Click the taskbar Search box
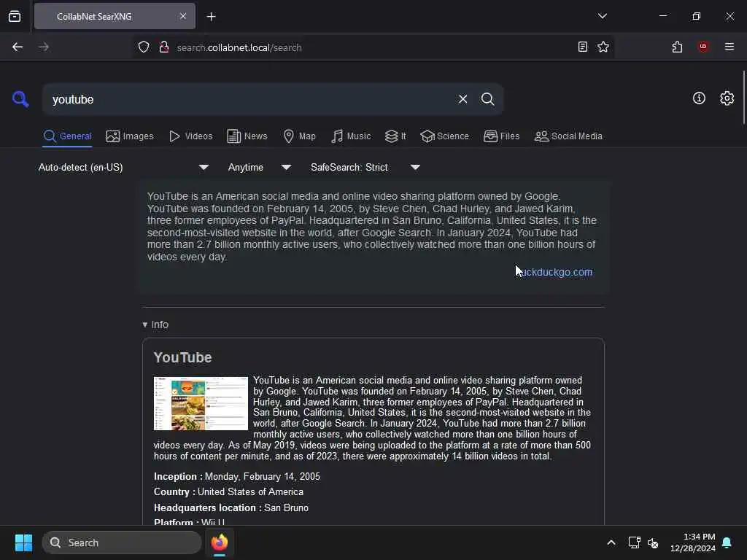The width and height of the screenshot is (747, 560). pyautogui.click(x=122, y=542)
